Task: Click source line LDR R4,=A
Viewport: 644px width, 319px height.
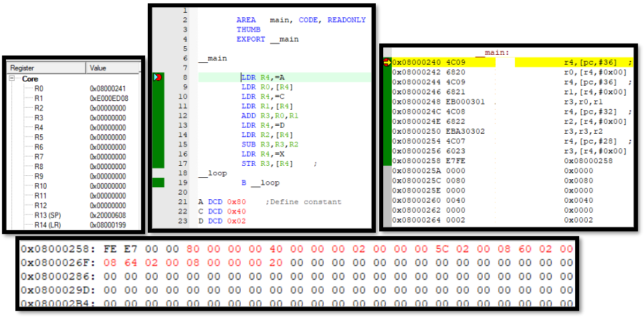Action: point(263,77)
